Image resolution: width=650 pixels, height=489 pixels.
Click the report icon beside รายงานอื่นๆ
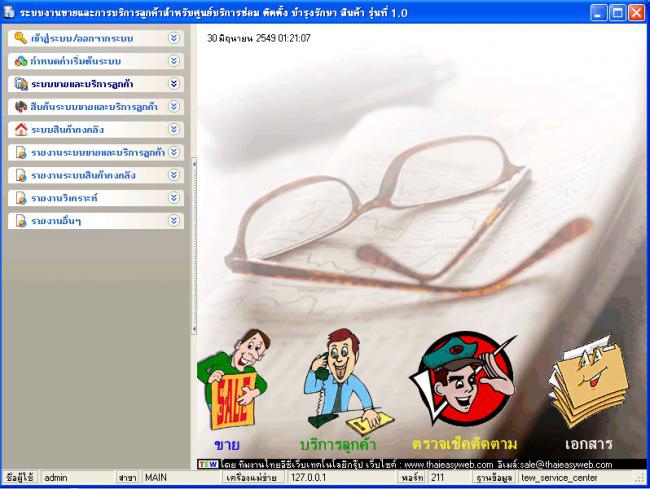pos(21,221)
